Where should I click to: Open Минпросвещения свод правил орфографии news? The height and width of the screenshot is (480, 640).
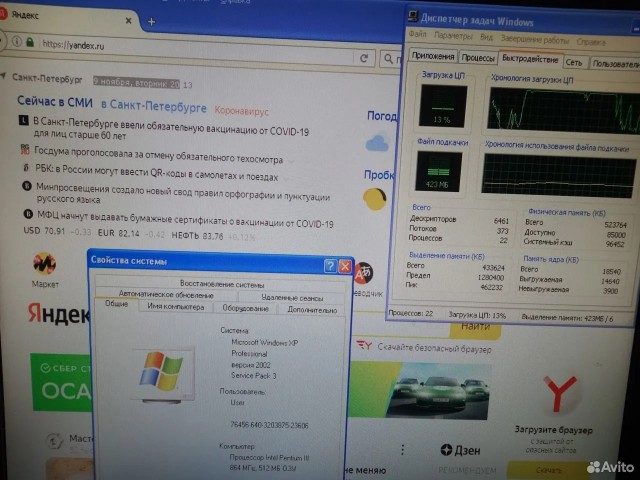(183, 193)
